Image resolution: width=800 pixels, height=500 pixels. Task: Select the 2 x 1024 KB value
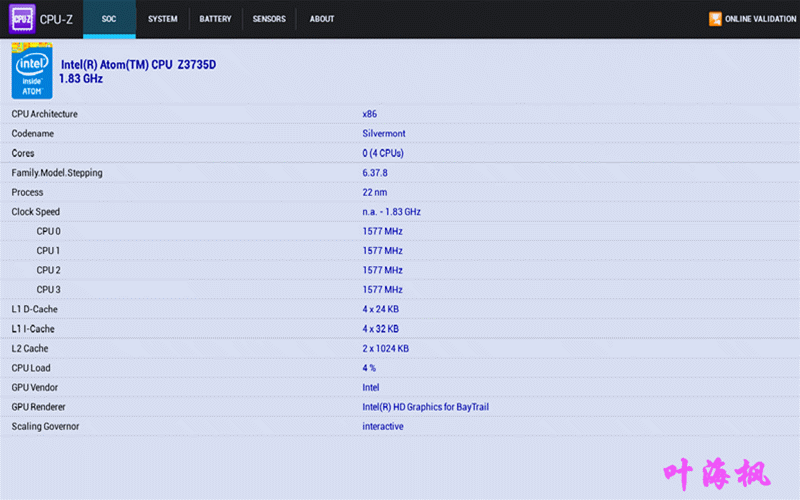point(385,348)
